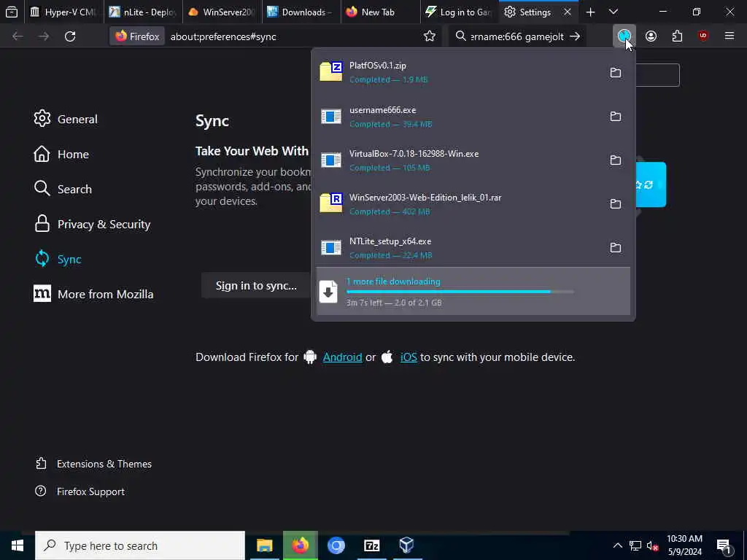Open VirtualBox from the taskbar

[407, 545]
